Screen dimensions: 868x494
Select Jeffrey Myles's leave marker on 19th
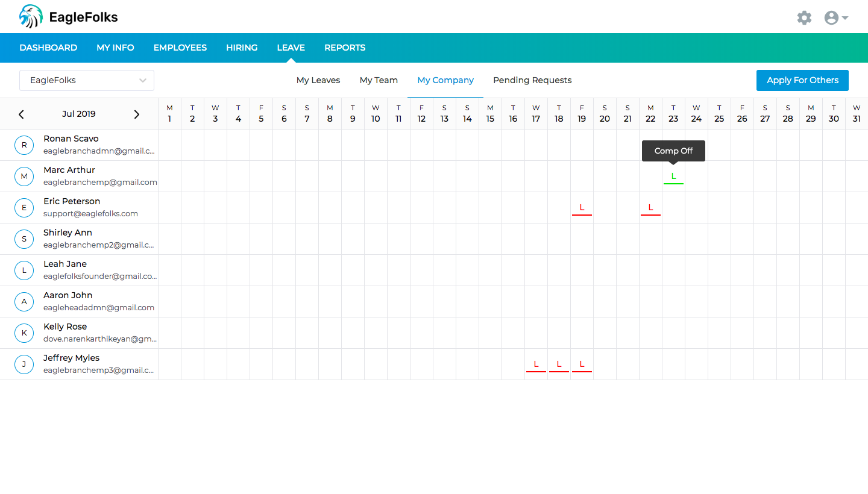(x=582, y=365)
